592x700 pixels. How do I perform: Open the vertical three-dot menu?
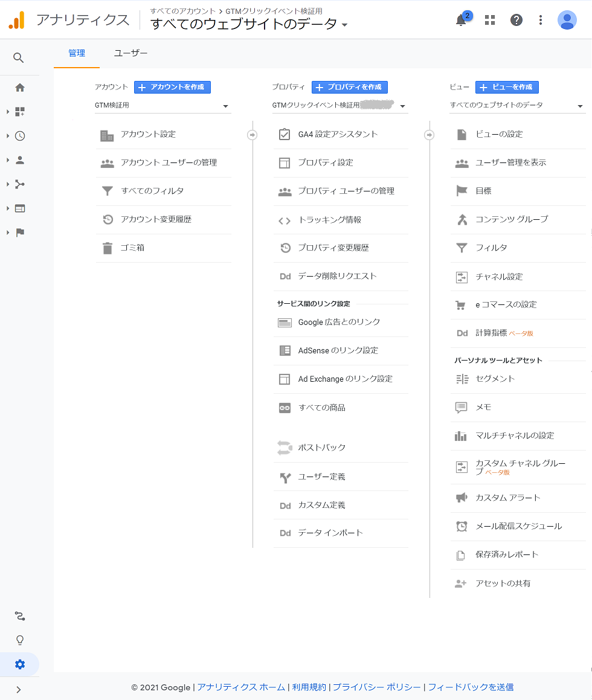pyautogui.click(x=540, y=20)
